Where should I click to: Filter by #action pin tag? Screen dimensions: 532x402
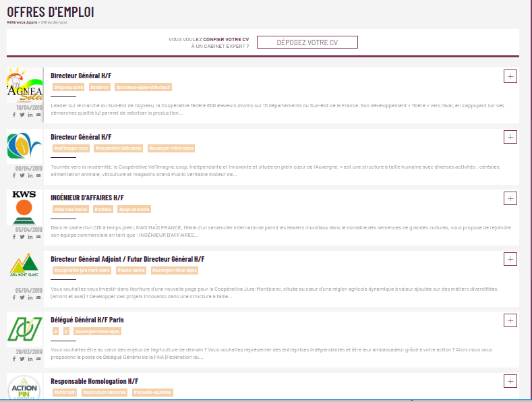(x=65, y=393)
